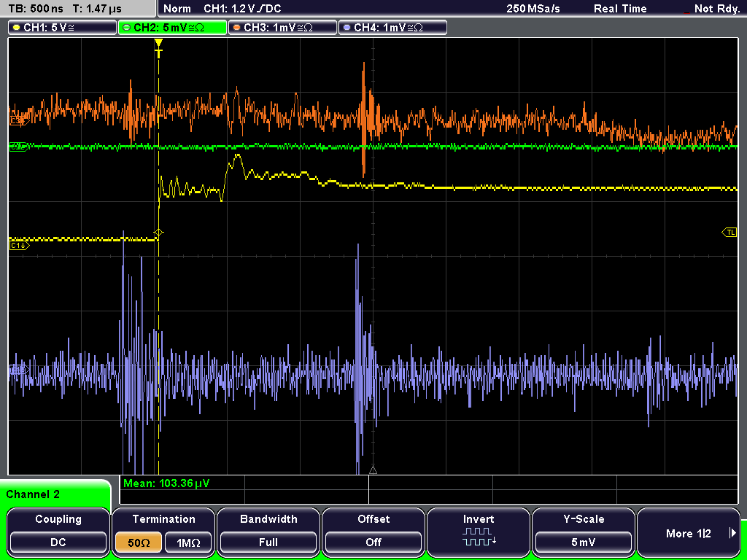Click the C1 ground reference marker
The height and width of the screenshot is (560, 747).
pyautogui.click(x=19, y=246)
